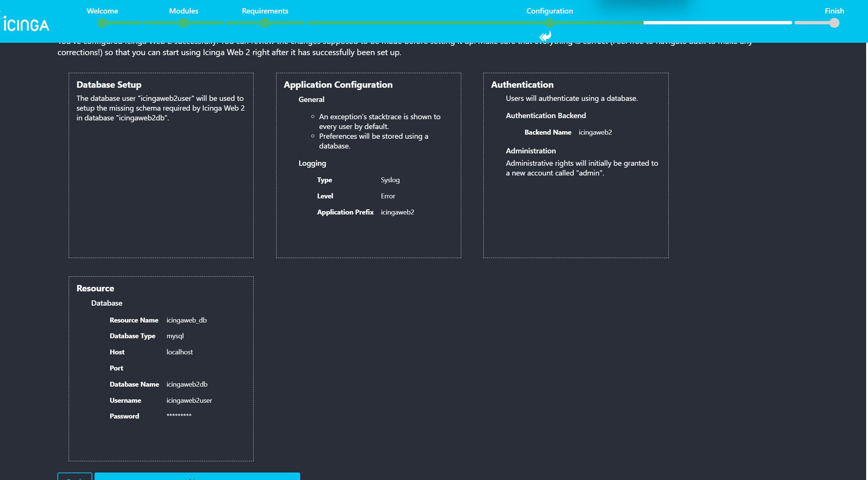
Task: Select the Welcome step circle
Action: [x=102, y=23]
